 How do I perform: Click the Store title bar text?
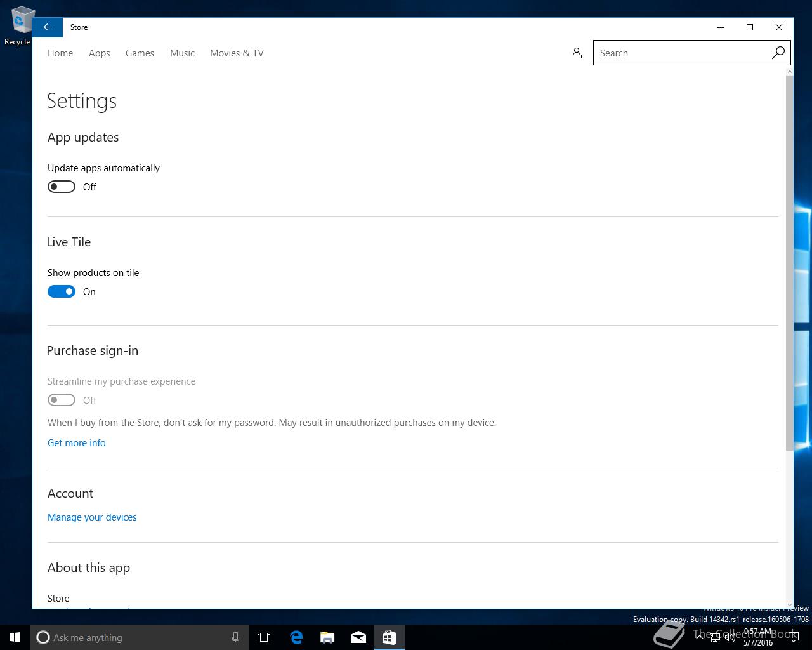(x=79, y=27)
